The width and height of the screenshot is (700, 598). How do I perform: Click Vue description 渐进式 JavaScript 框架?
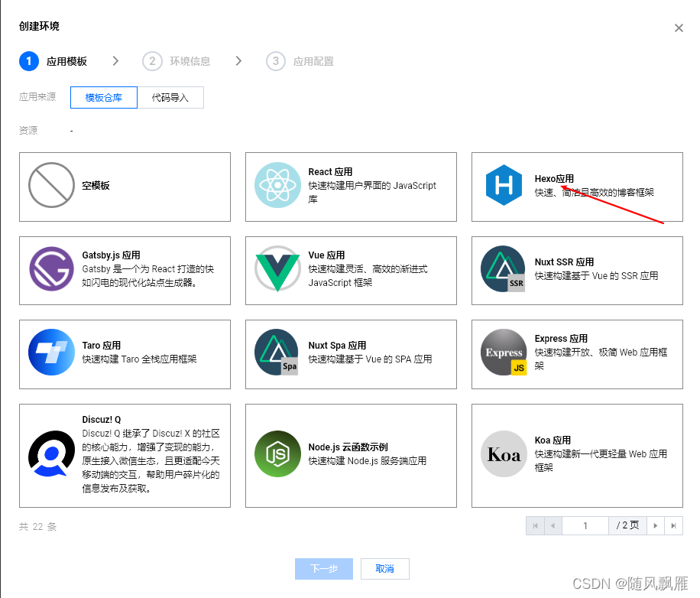pos(368,275)
